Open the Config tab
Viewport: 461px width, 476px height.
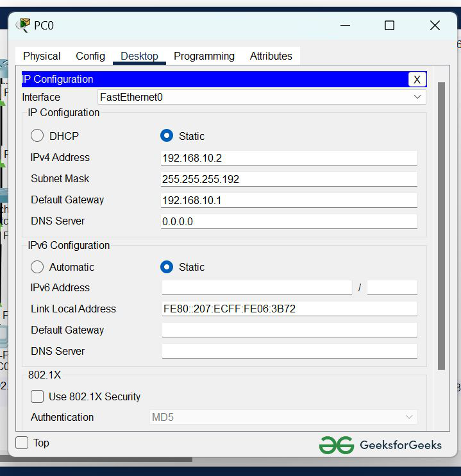(90, 56)
